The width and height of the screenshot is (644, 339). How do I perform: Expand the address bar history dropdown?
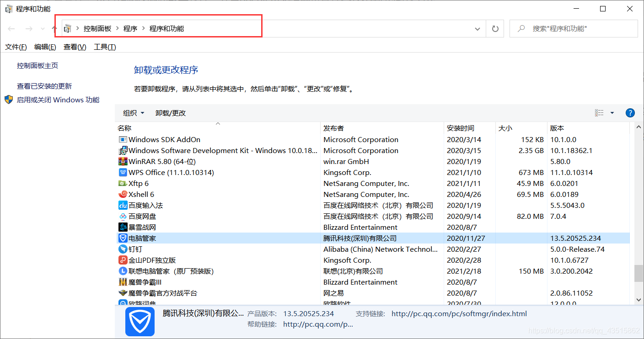(x=478, y=29)
